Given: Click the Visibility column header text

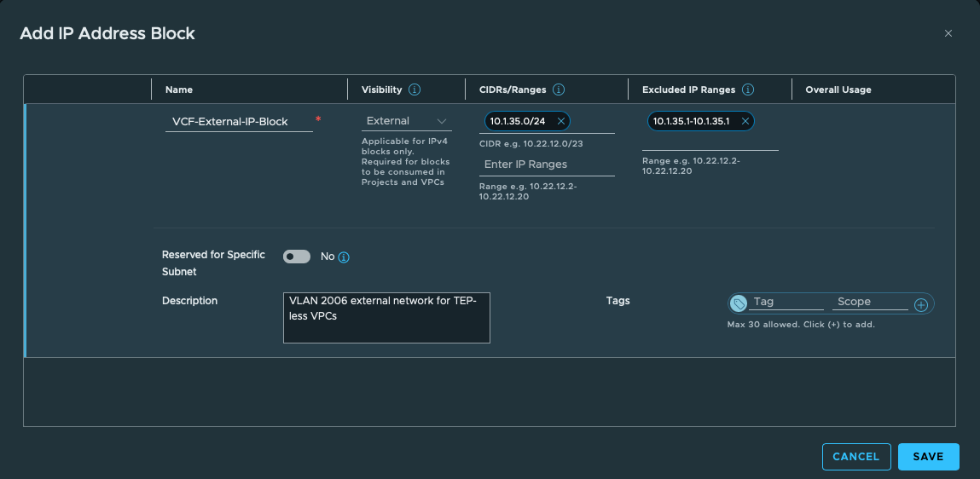Looking at the screenshot, I should pos(381,89).
